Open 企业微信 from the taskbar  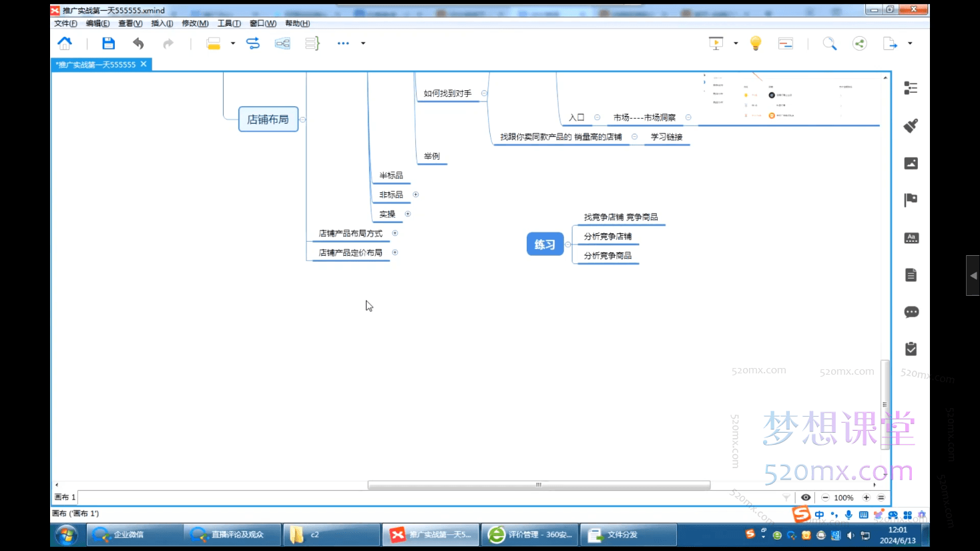pyautogui.click(x=128, y=535)
